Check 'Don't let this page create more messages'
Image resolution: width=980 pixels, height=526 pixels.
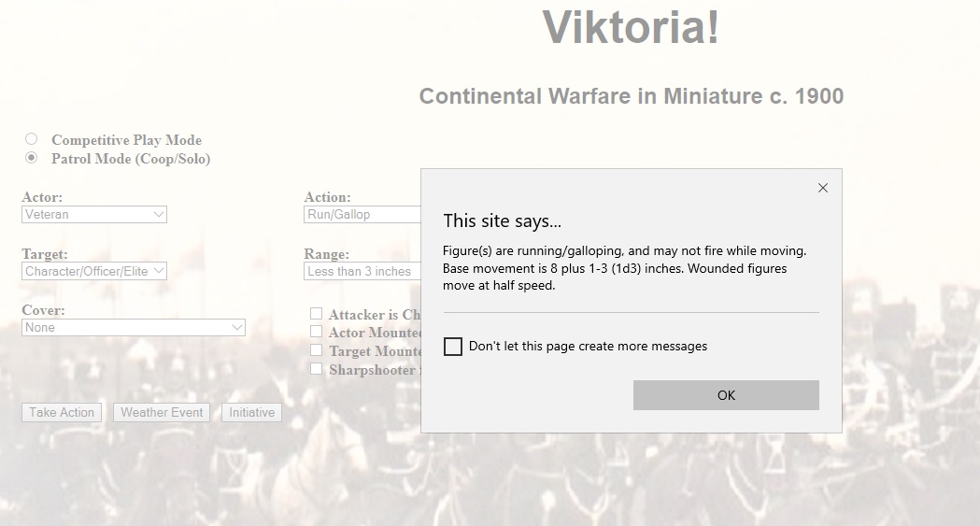pyautogui.click(x=453, y=347)
